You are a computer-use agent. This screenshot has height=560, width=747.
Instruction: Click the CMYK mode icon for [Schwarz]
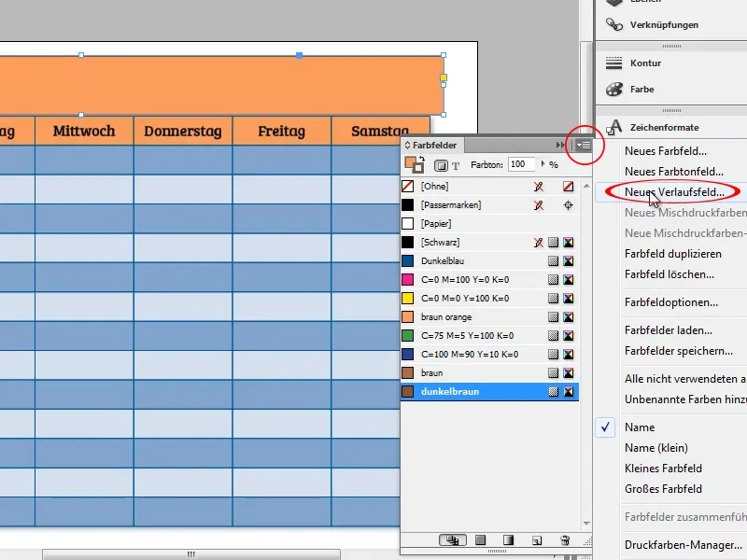pos(568,243)
